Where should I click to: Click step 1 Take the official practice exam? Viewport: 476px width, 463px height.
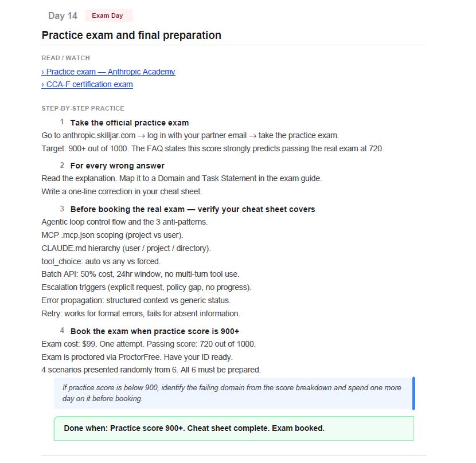130,123
